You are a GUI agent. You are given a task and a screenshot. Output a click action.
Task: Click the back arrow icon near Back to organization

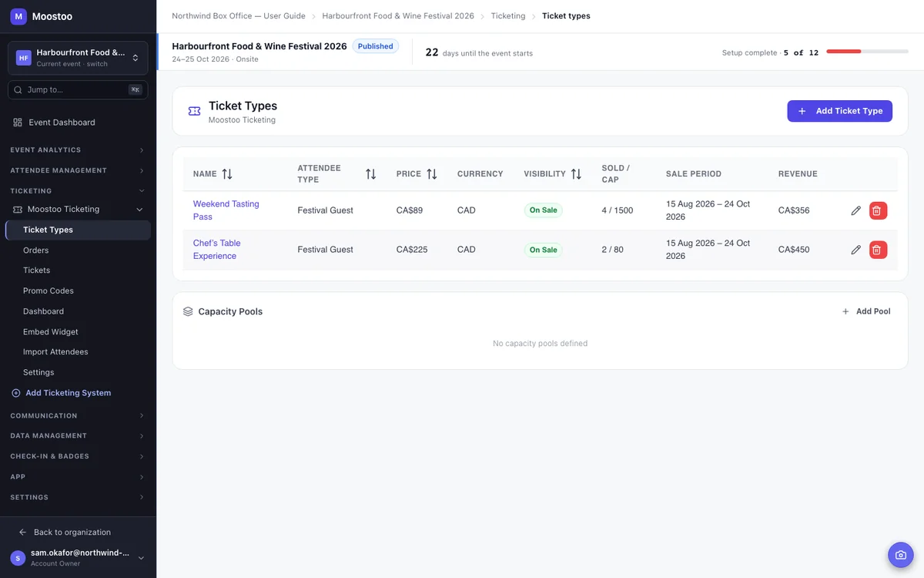22,533
